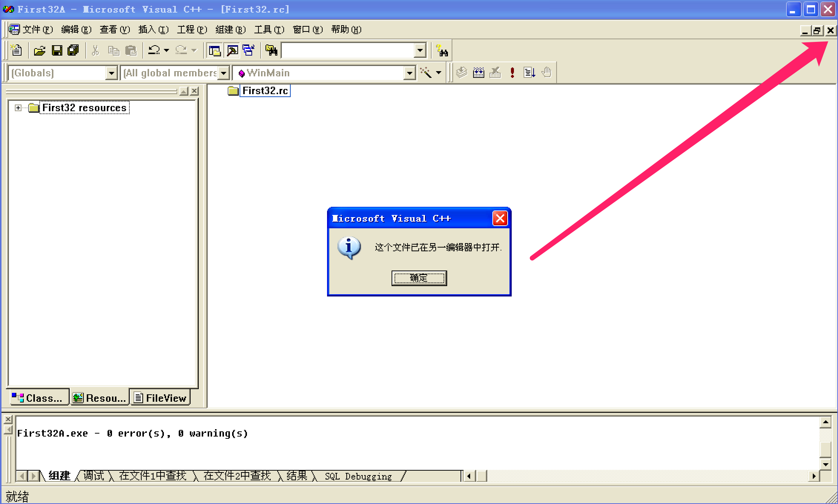Open the Search in files binoculars icon
838x504 pixels.
click(x=271, y=50)
